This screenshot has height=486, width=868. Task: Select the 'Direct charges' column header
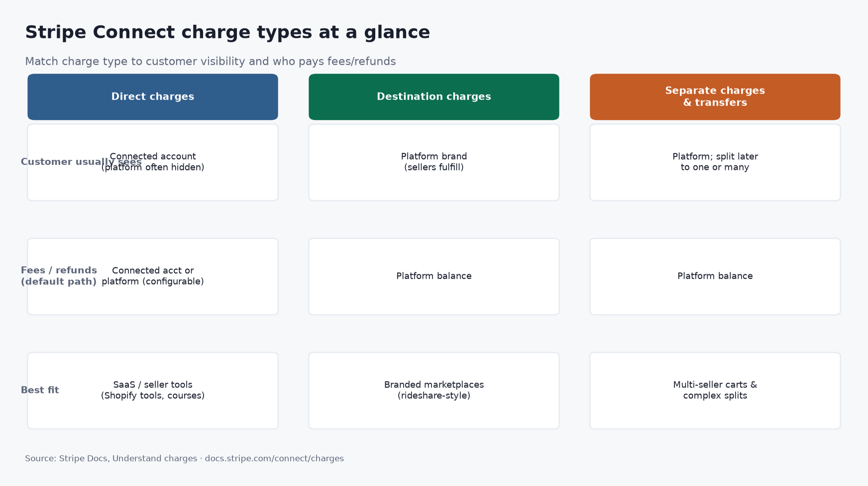pyautogui.click(x=153, y=97)
